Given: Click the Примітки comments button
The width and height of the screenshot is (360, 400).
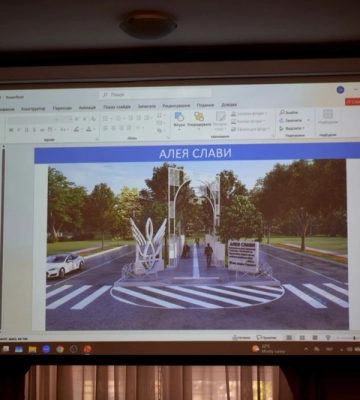Looking at the screenshot, I should (266, 337).
